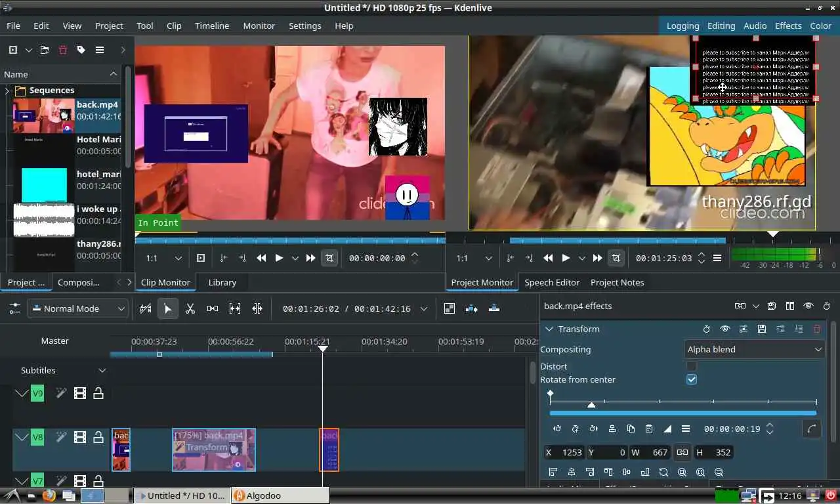Viewport: 840px width, 504px height.
Task: Select the Slip tool
Action: 235,308
